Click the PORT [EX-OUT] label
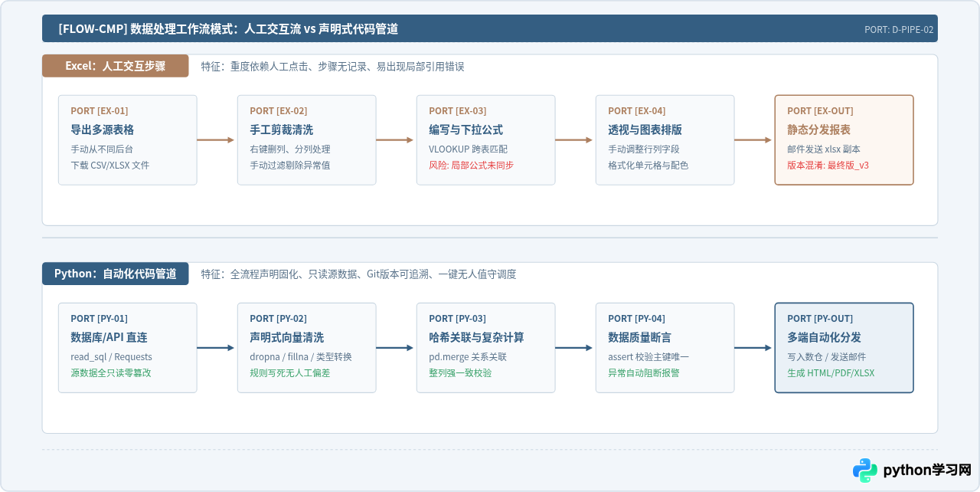 [820, 111]
